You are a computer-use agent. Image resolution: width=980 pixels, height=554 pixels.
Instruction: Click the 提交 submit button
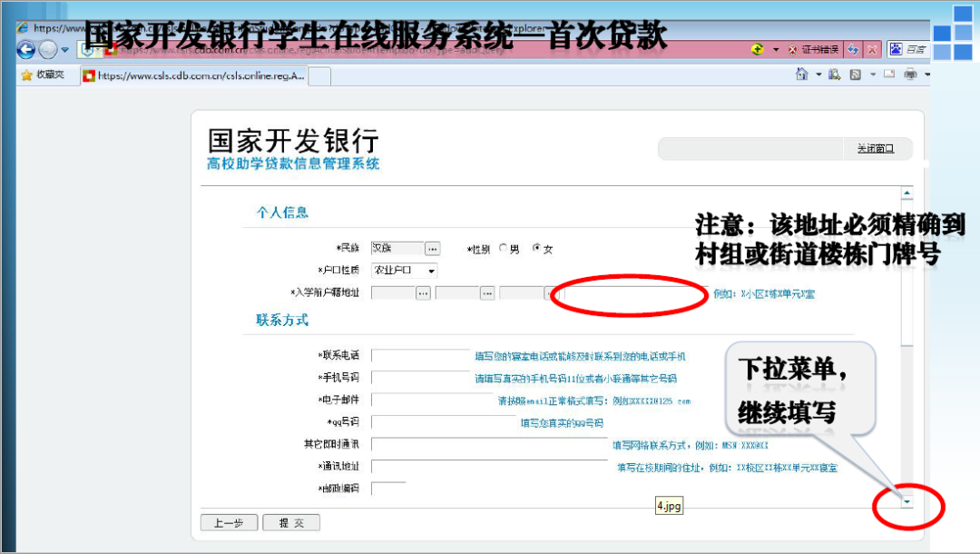coord(291,523)
